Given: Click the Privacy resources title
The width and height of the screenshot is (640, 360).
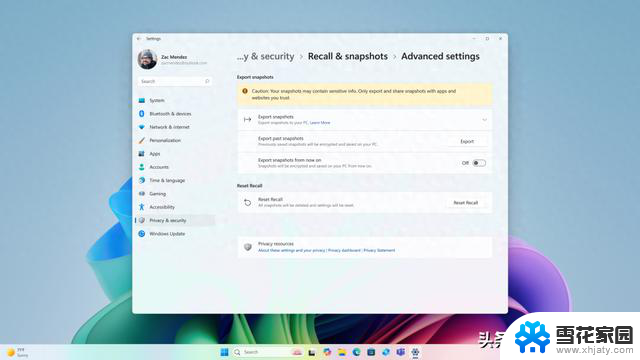Looking at the screenshot, I should coord(276,244).
